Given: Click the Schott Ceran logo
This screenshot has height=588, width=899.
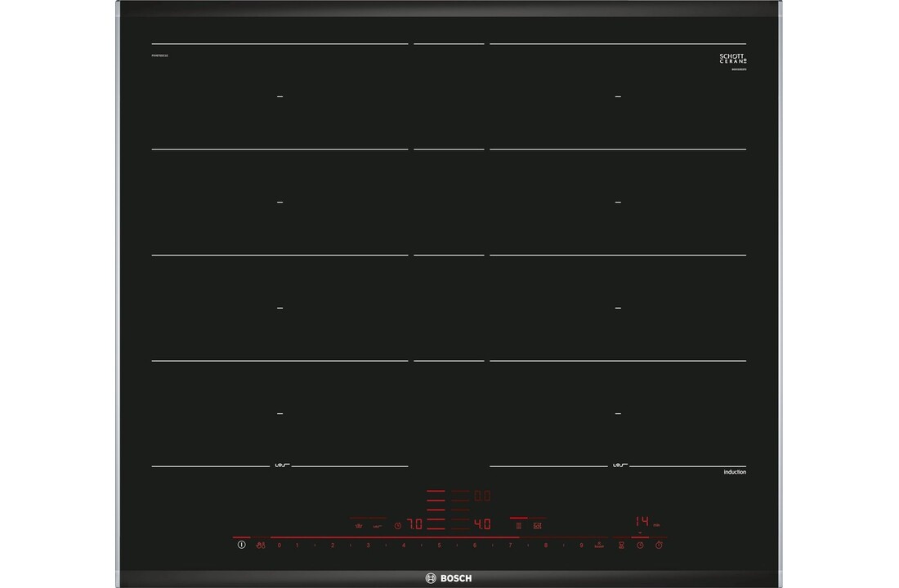Looking at the screenshot, I should (x=732, y=59).
